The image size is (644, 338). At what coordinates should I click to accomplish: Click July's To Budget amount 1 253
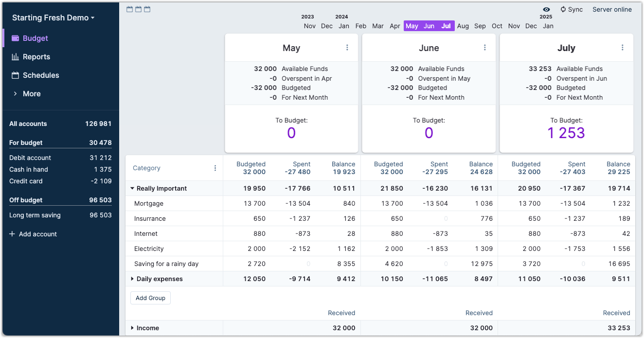pyautogui.click(x=566, y=133)
